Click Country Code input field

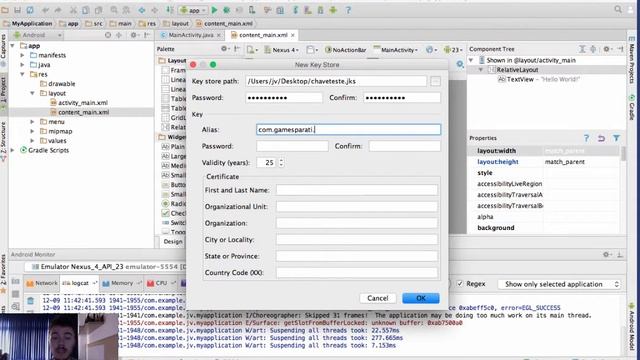[357, 273]
